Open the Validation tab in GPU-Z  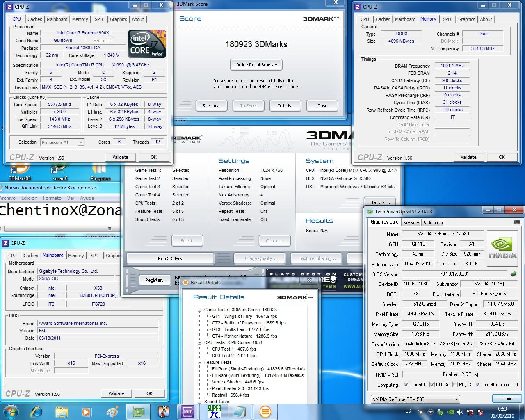(x=433, y=223)
